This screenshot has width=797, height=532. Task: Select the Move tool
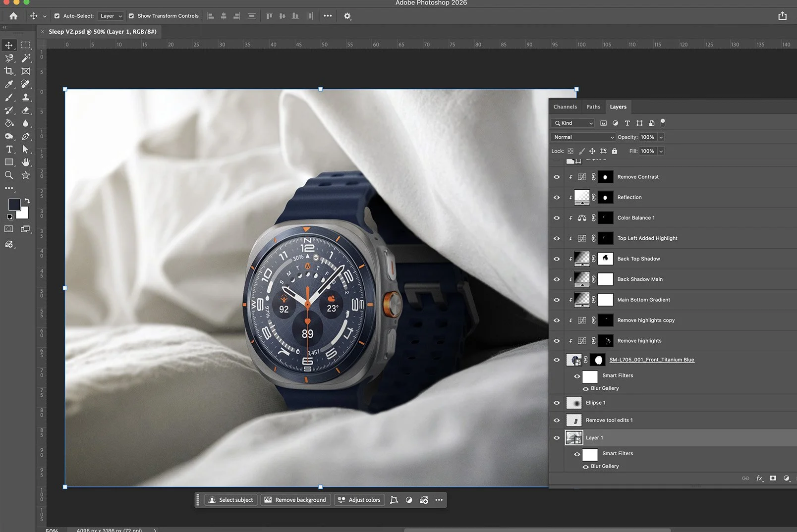tap(9, 45)
